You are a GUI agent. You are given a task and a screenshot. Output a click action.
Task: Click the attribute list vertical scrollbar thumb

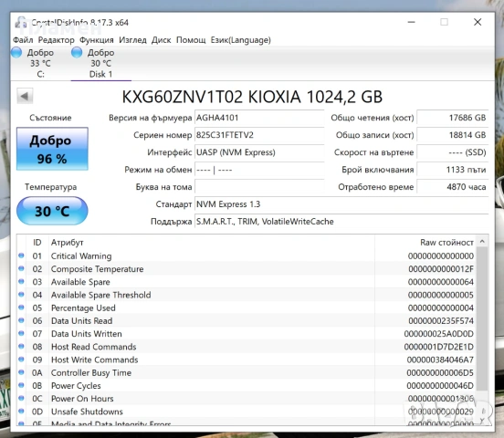coord(482,318)
